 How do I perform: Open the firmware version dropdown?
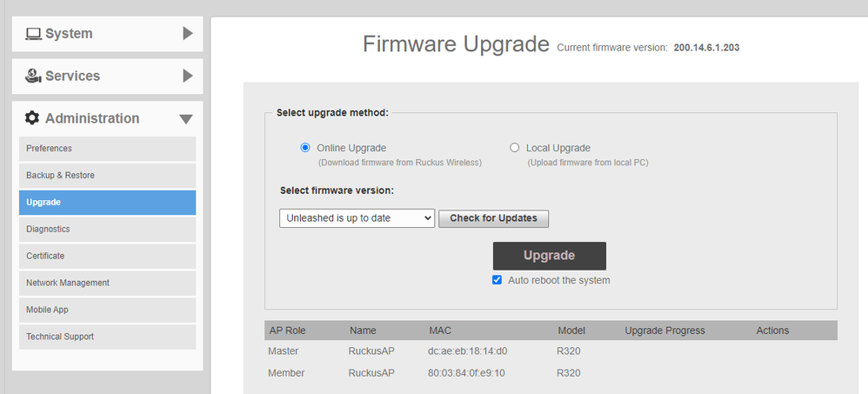pyautogui.click(x=357, y=218)
